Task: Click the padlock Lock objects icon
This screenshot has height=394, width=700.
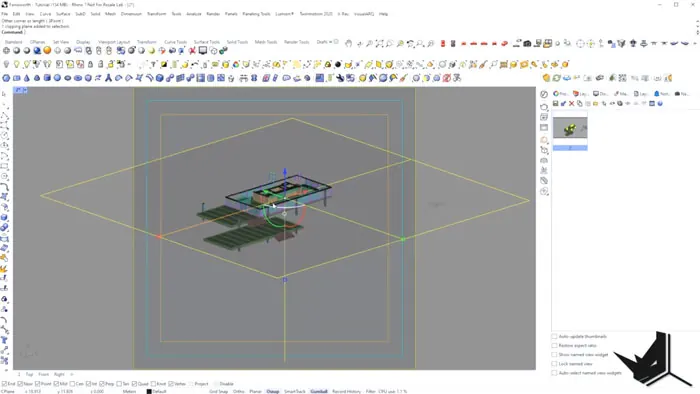Action: (x=91, y=64)
